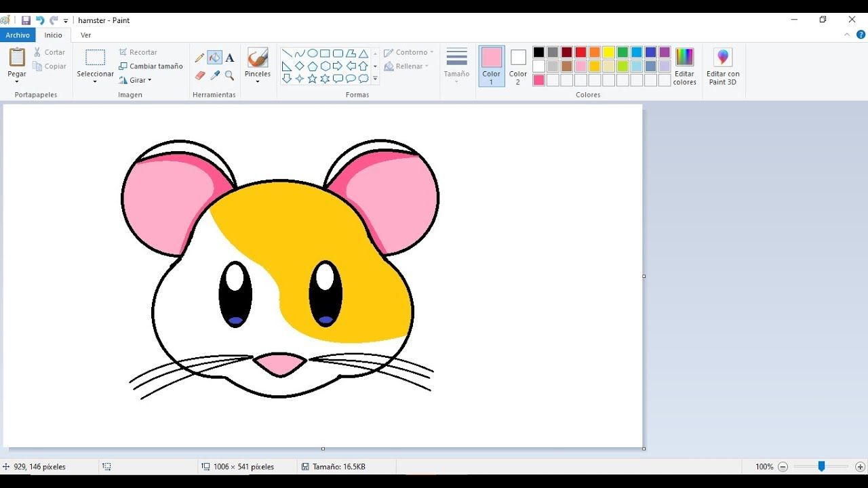
Task: Select the five-point star shape
Action: 313,79
